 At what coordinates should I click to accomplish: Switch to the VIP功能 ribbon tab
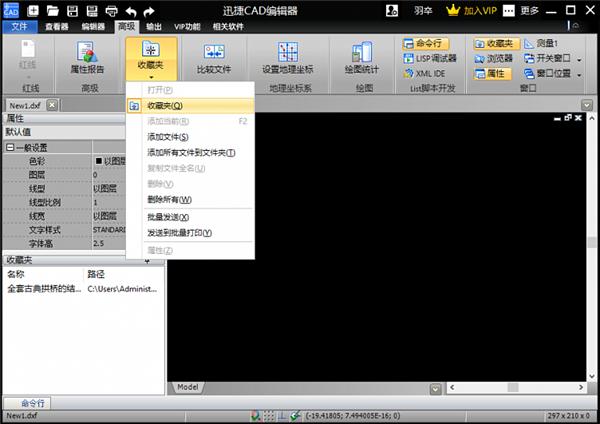tap(187, 26)
